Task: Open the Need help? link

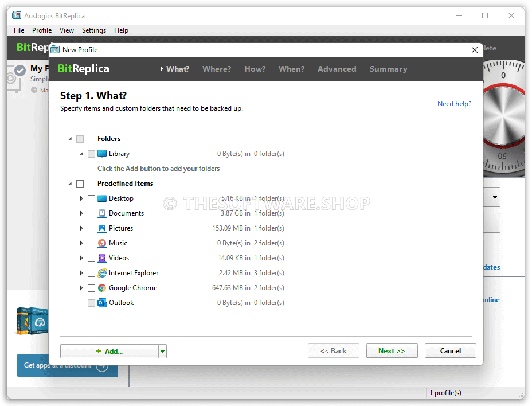Action: pyautogui.click(x=454, y=104)
